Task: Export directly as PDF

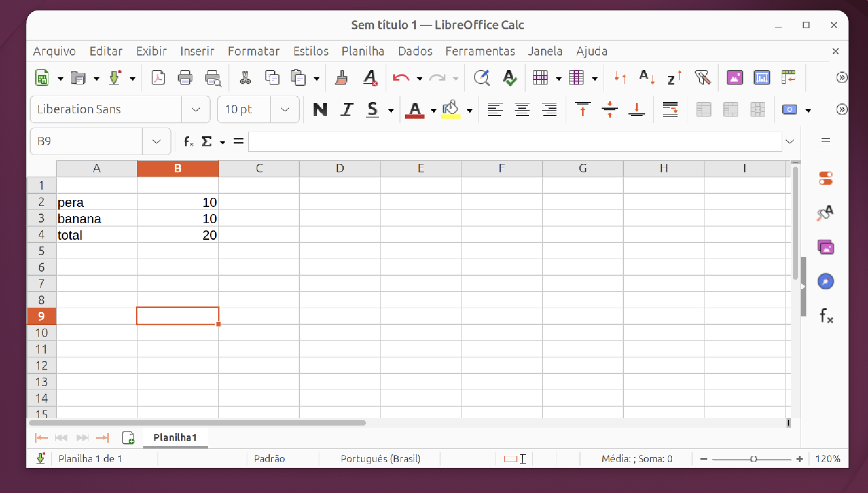Action: pyautogui.click(x=158, y=78)
